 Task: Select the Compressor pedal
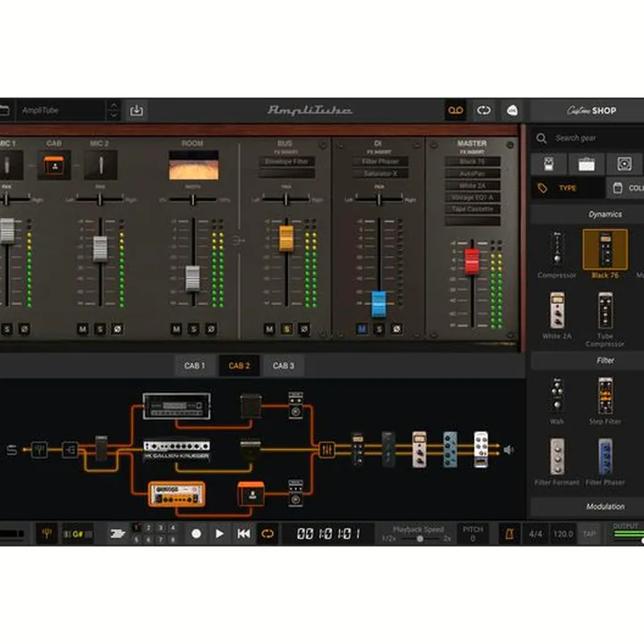tap(557, 255)
